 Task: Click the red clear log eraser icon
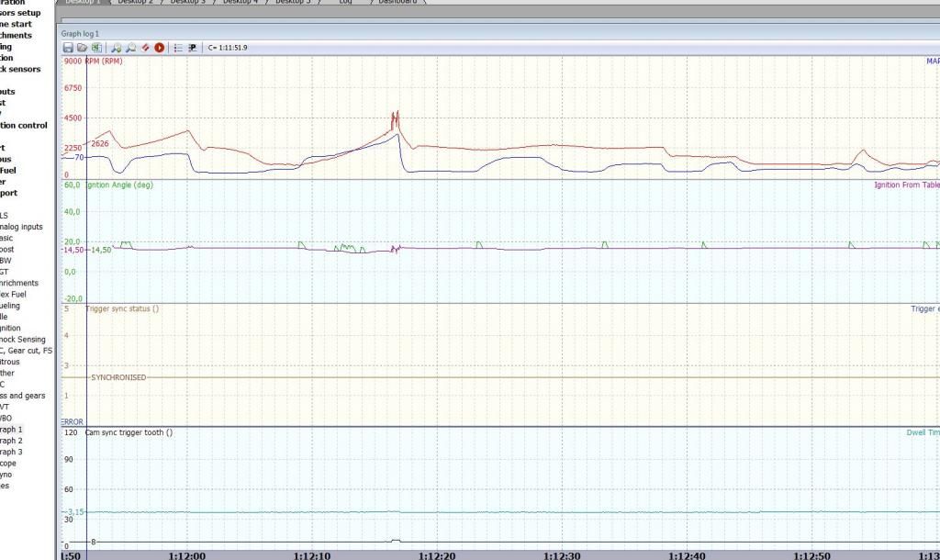(x=145, y=48)
